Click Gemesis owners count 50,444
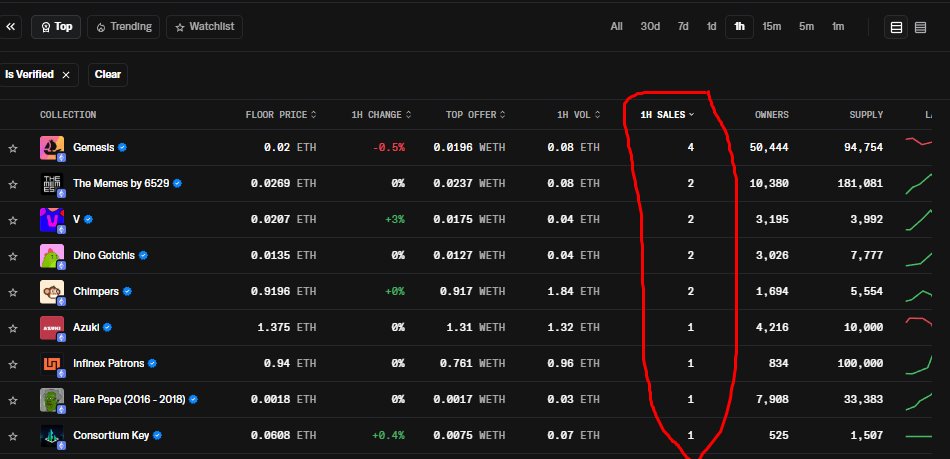Viewport: 950px width, 459px height. (x=769, y=147)
